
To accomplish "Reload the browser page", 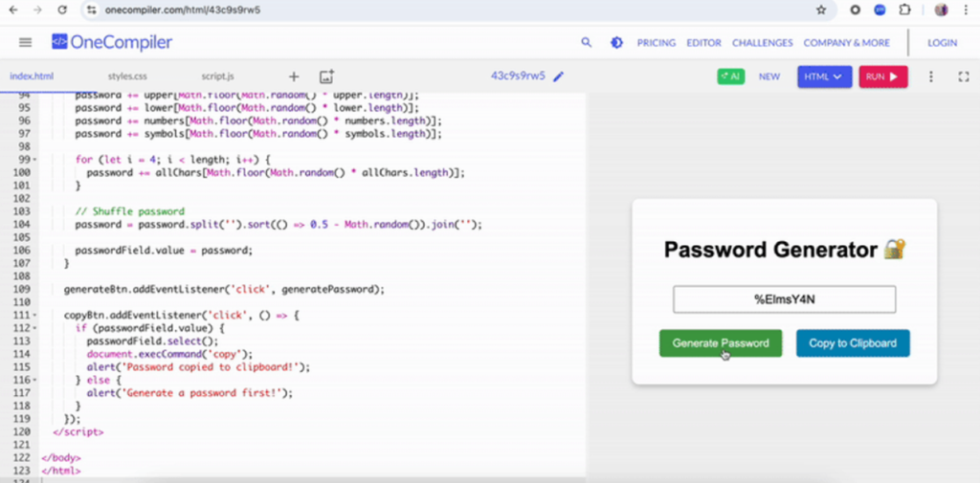I will [x=62, y=10].
